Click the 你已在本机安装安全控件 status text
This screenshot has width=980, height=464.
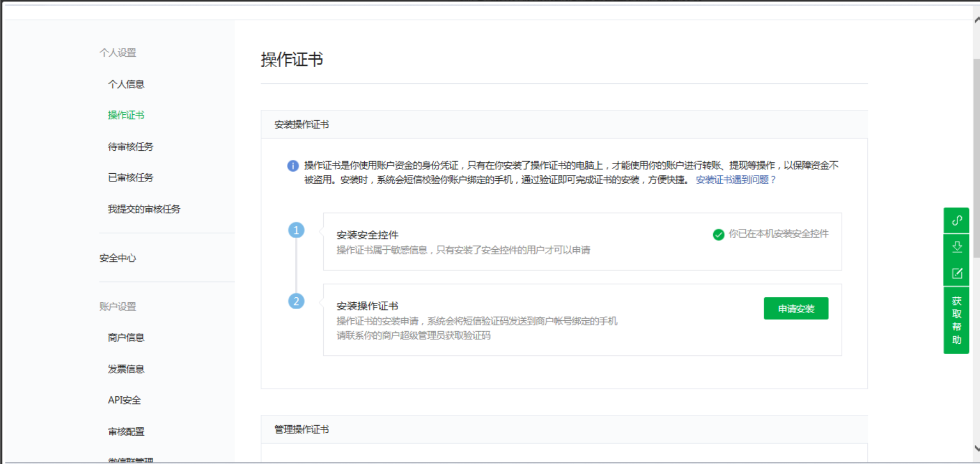tap(779, 234)
